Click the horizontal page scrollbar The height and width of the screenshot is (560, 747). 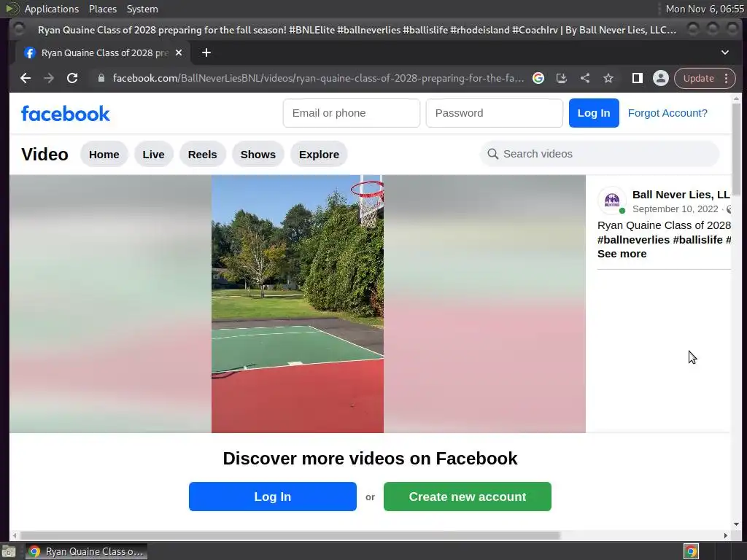click(x=290, y=535)
